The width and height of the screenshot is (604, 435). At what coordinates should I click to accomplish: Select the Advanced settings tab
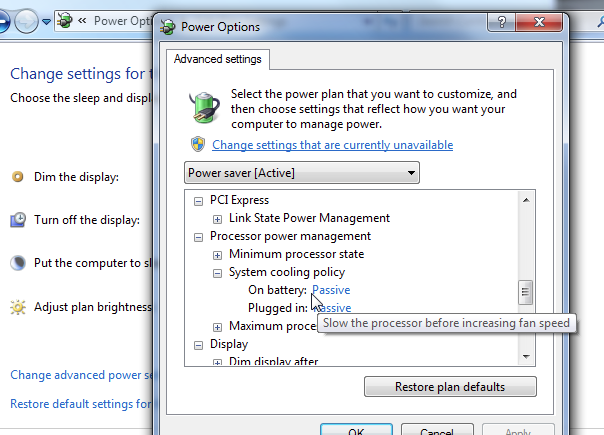[218, 59]
